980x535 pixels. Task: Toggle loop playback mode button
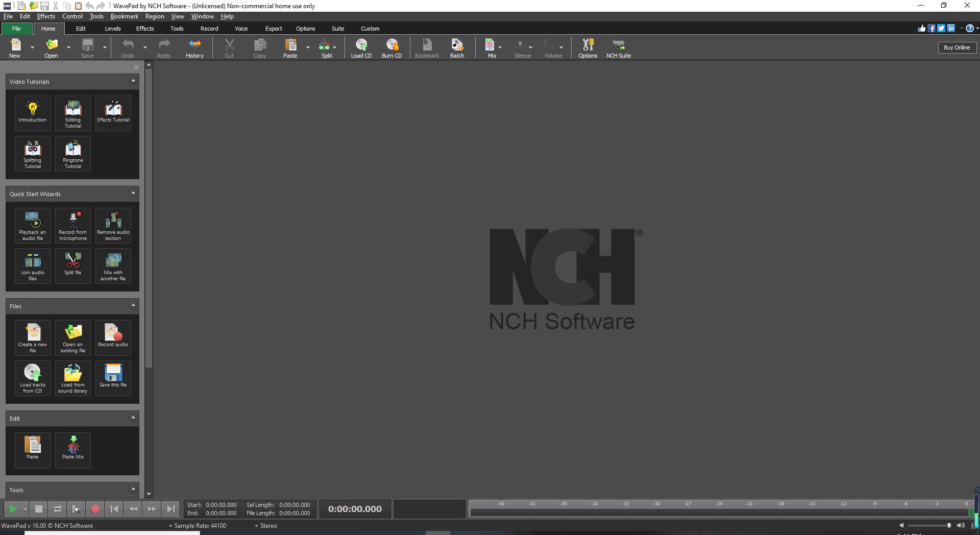(58, 509)
